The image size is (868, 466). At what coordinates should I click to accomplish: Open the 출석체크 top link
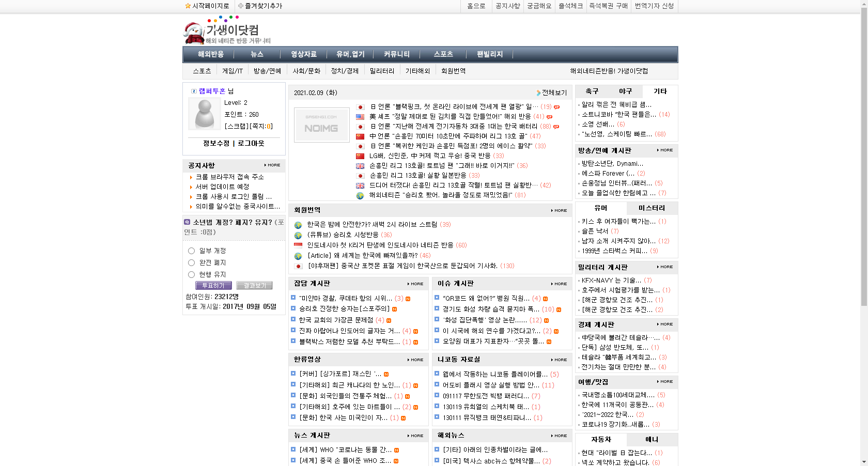(571, 6)
